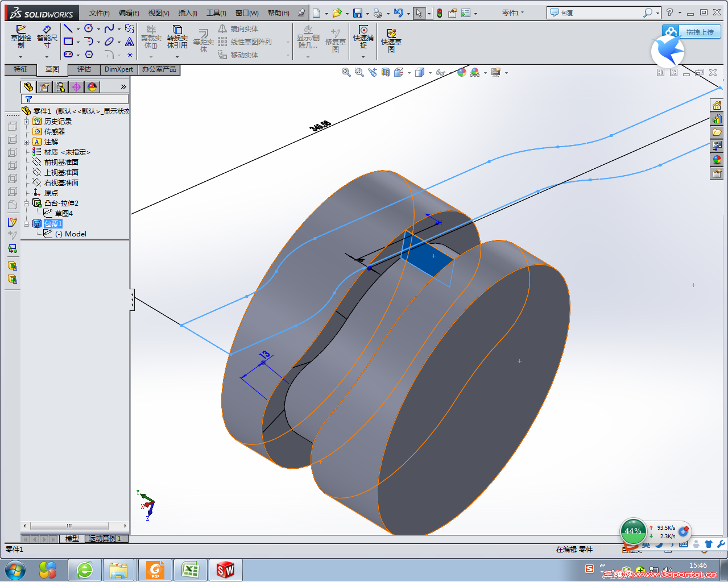Open the 帮助(H) menu
Image resolution: width=728 pixels, height=582 pixels.
pyautogui.click(x=279, y=13)
